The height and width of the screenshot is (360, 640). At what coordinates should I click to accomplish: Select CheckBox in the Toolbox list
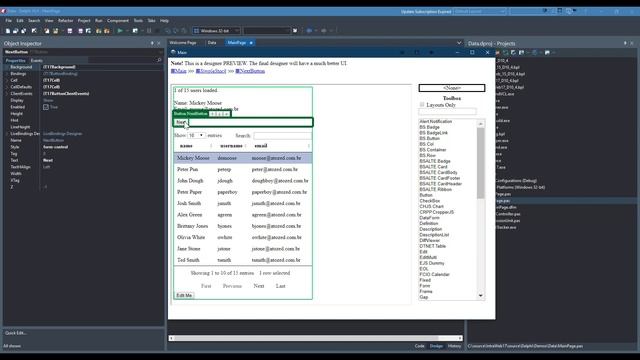(429, 201)
